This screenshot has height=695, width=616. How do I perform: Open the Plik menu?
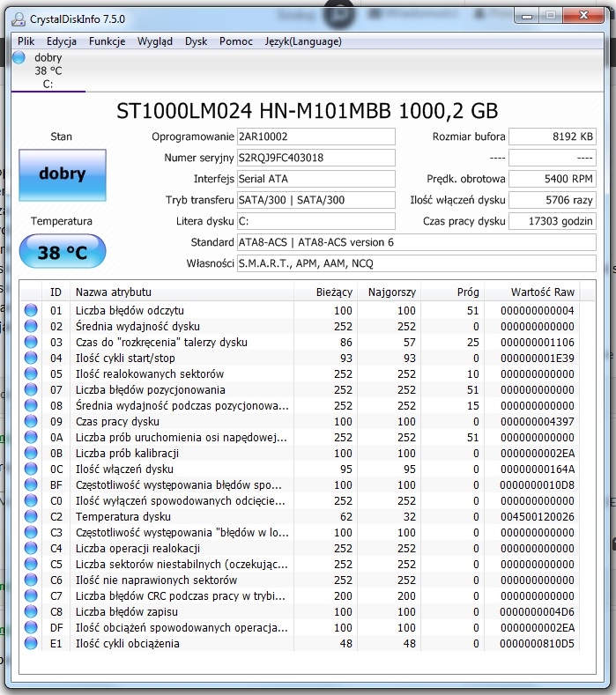[x=26, y=41]
